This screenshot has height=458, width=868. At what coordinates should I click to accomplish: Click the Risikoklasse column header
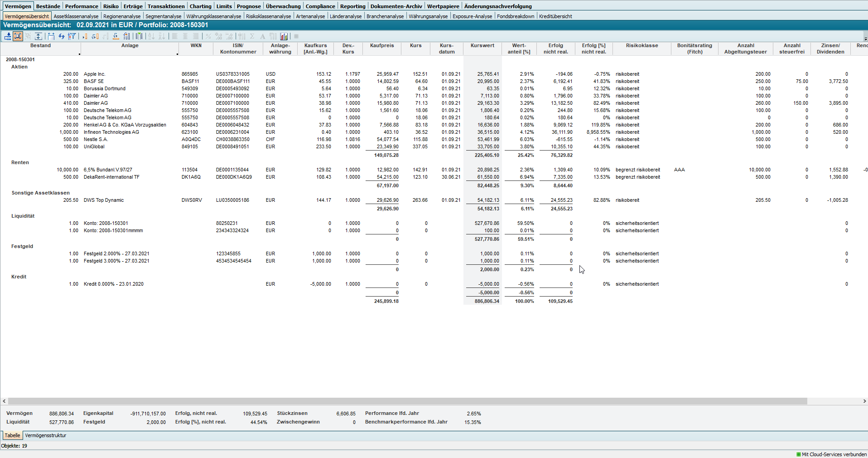point(641,46)
